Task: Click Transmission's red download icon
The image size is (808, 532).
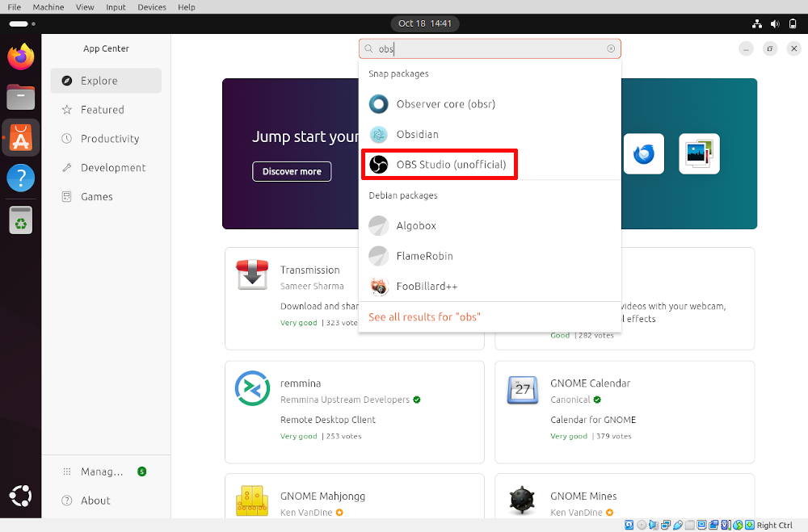Action: (251, 274)
